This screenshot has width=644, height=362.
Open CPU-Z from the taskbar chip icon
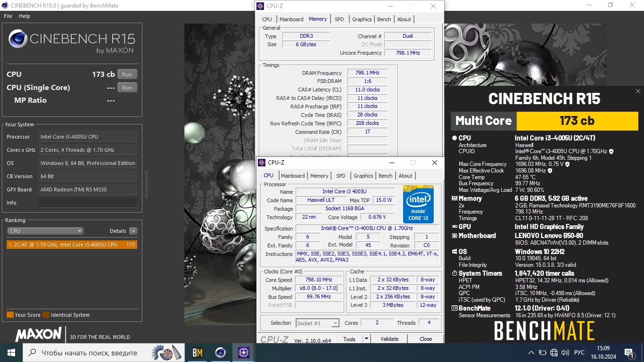coord(243,353)
